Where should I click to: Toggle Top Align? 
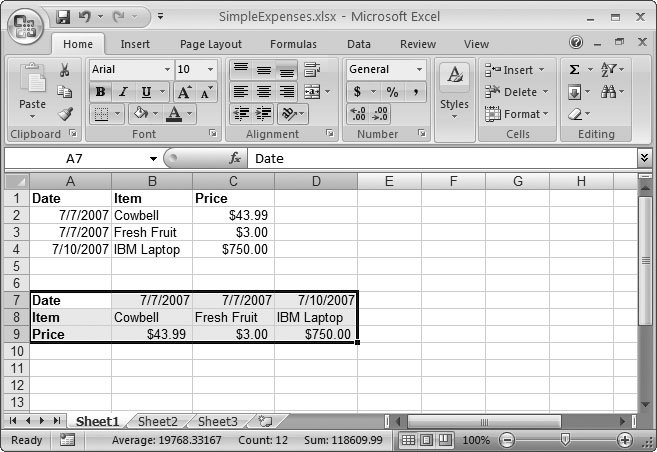241,69
